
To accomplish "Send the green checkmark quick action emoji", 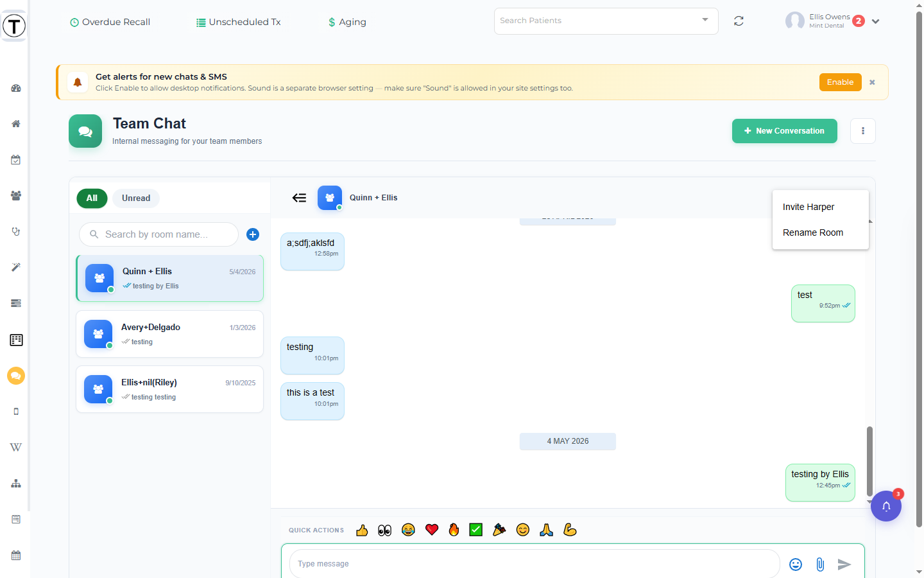I will tap(476, 530).
